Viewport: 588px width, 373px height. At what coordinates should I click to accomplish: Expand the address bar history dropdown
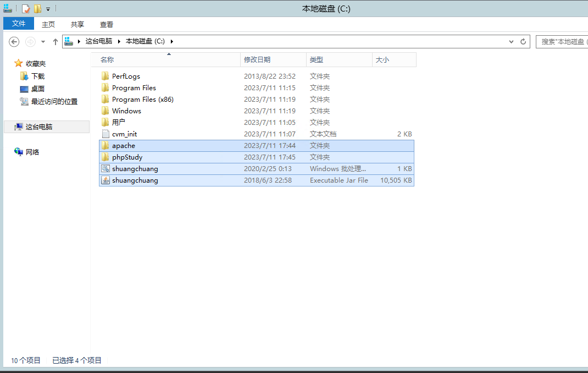(x=511, y=41)
